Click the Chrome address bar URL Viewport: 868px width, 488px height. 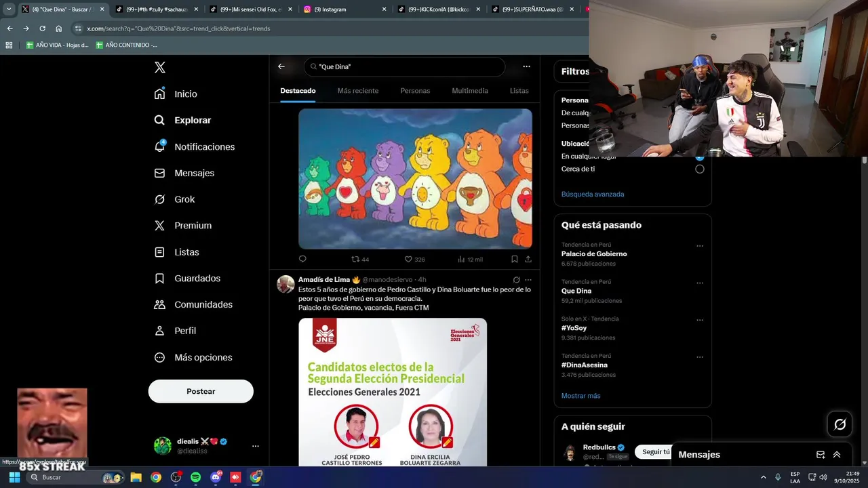[x=178, y=28]
